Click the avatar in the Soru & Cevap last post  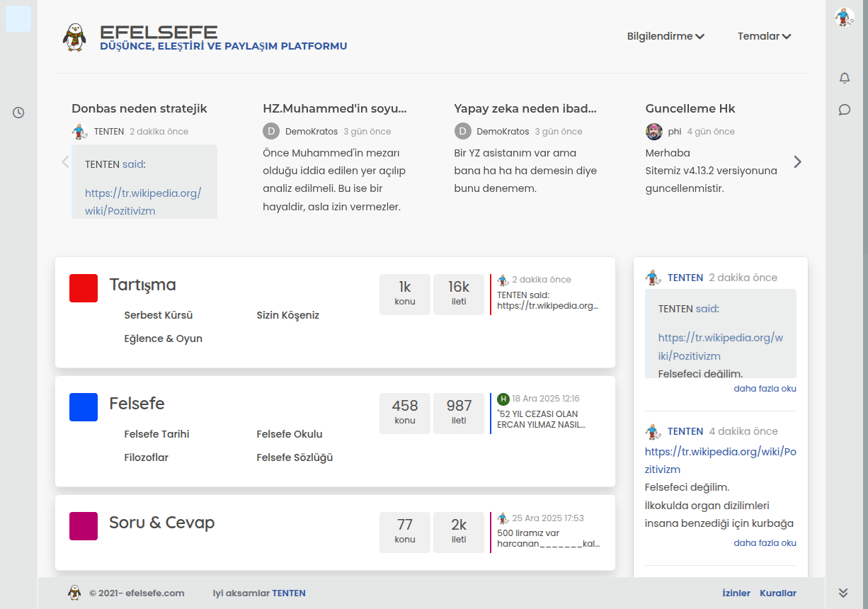click(x=503, y=518)
